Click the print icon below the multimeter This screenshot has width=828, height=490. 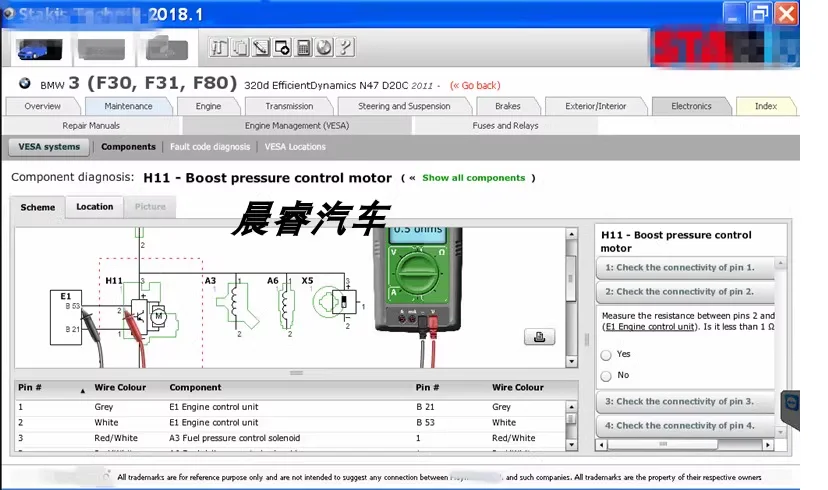[539, 337]
